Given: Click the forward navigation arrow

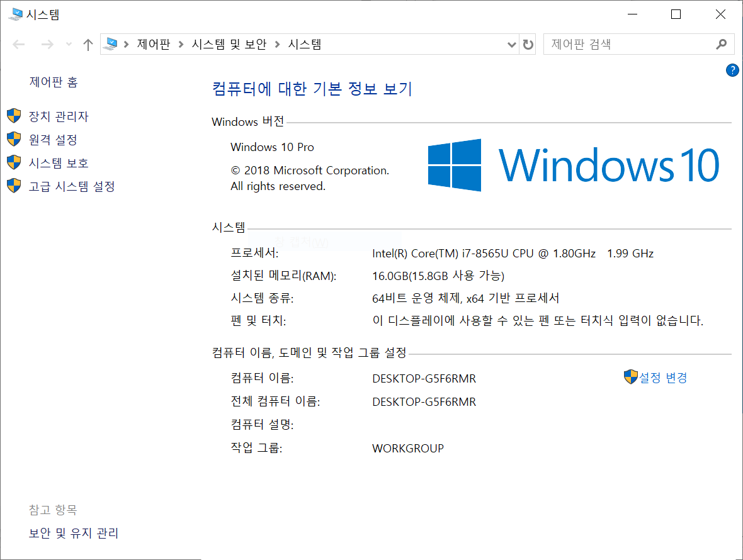Looking at the screenshot, I should click(47, 45).
